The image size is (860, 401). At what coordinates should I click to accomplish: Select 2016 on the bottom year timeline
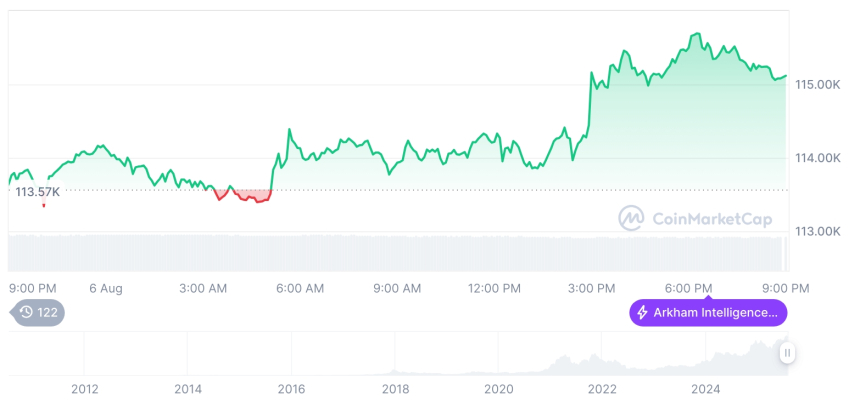coord(291,388)
